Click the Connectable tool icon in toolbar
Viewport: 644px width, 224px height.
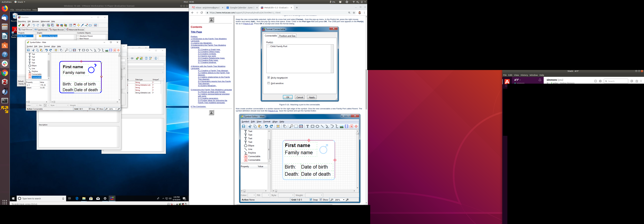click(115, 50)
